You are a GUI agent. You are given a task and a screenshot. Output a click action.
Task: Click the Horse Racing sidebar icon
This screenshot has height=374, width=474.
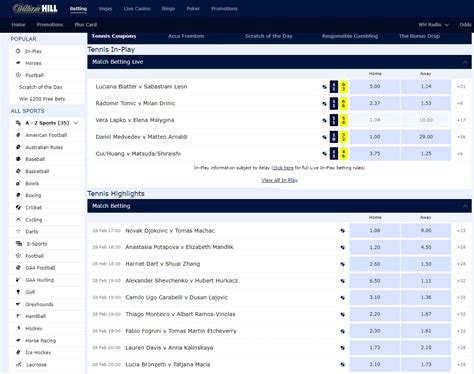coord(18,340)
